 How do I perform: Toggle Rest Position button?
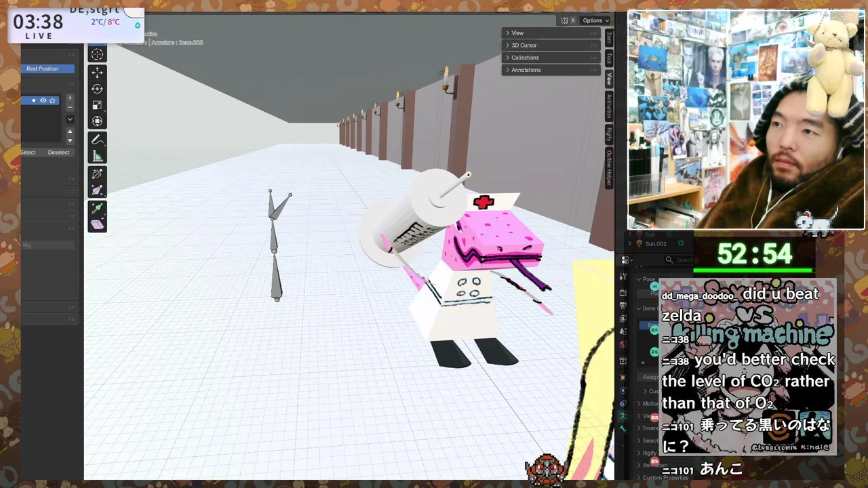(47, 68)
